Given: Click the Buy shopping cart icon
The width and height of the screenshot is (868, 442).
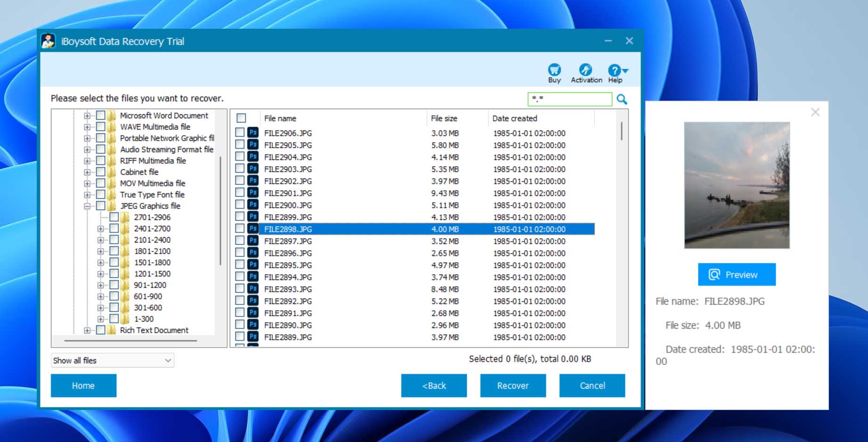Looking at the screenshot, I should coord(554,71).
